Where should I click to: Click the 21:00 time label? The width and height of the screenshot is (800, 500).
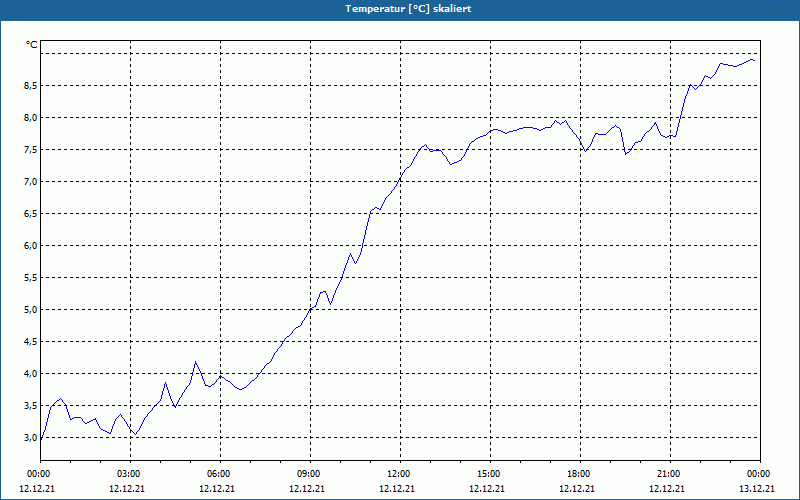pyautogui.click(x=668, y=474)
